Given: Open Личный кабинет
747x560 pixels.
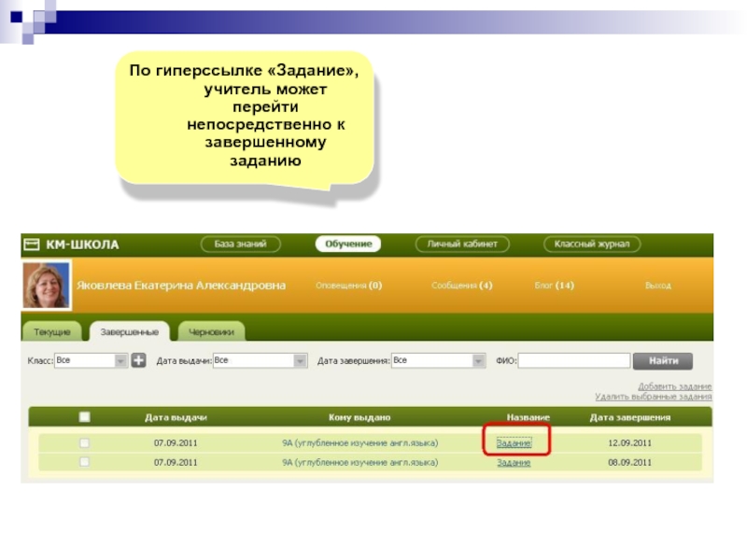Looking at the screenshot, I should 462,244.
